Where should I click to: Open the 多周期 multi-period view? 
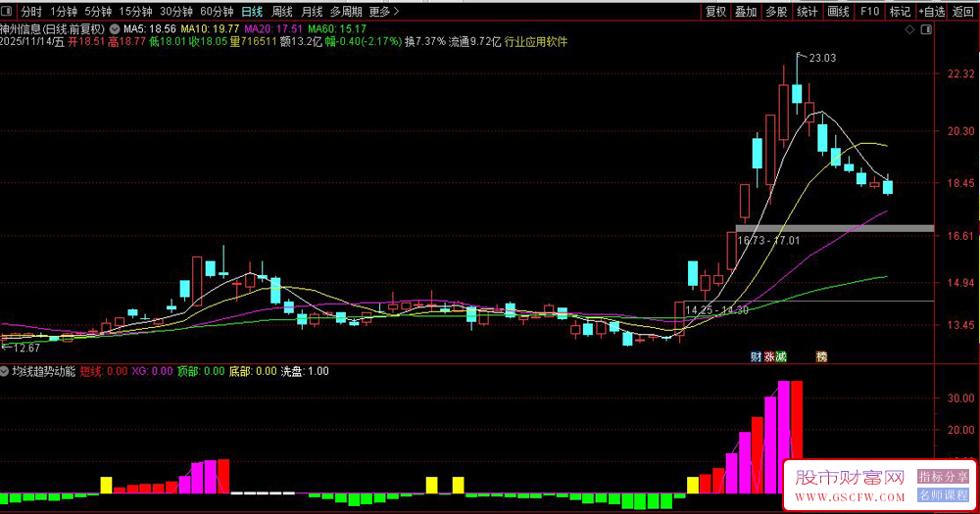click(346, 11)
